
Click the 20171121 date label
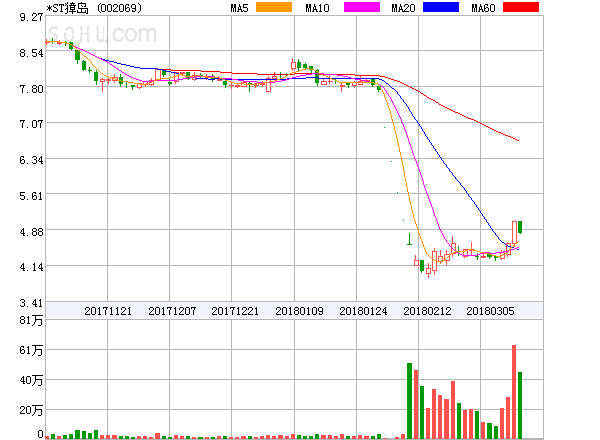108,311
